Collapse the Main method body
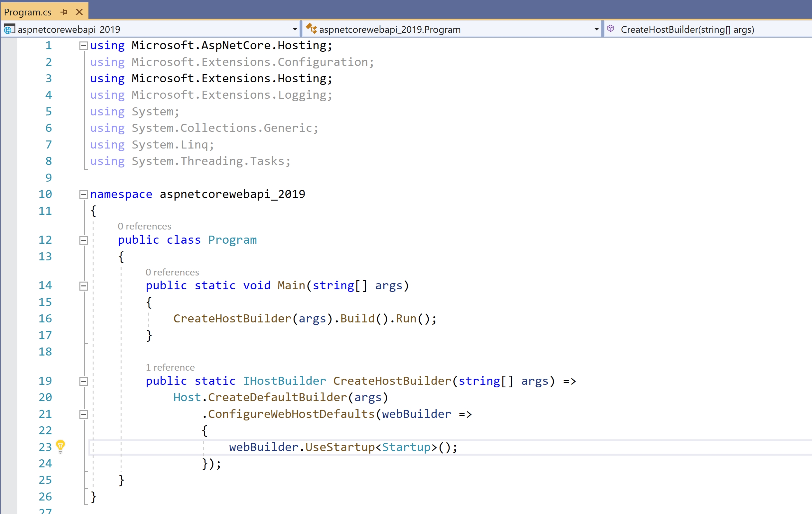Screen dimensions: 812x514 (83, 286)
